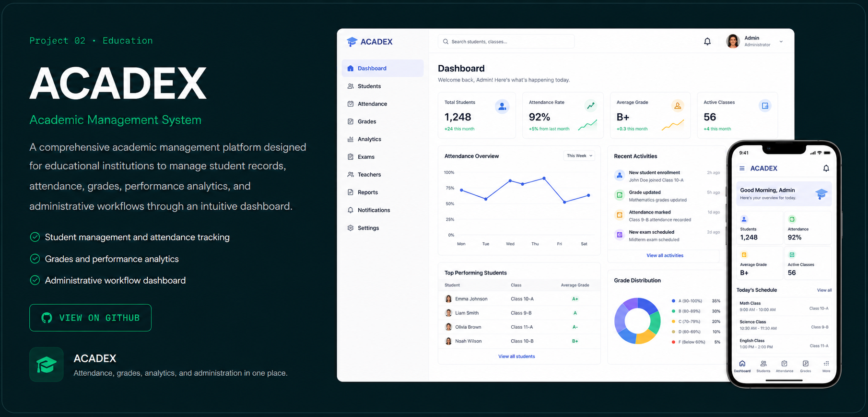Click the Exams sidebar icon
Screen dimensions: 868x417
[351, 157]
